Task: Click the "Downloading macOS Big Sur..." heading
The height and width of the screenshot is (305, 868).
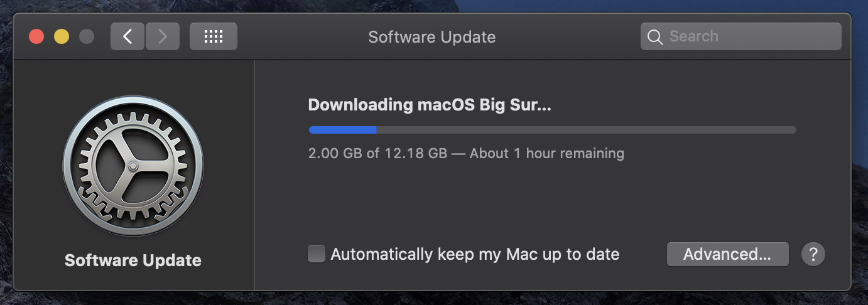Action: [430, 105]
